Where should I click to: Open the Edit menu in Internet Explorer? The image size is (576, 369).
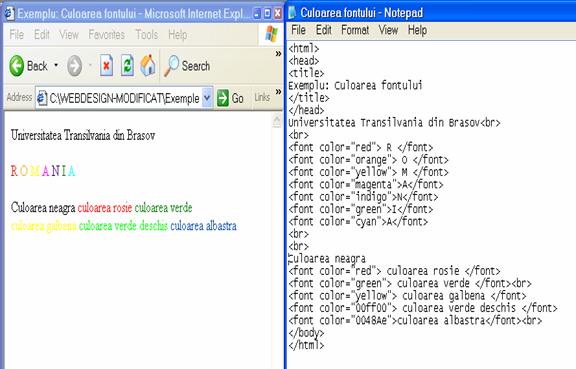(42, 35)
